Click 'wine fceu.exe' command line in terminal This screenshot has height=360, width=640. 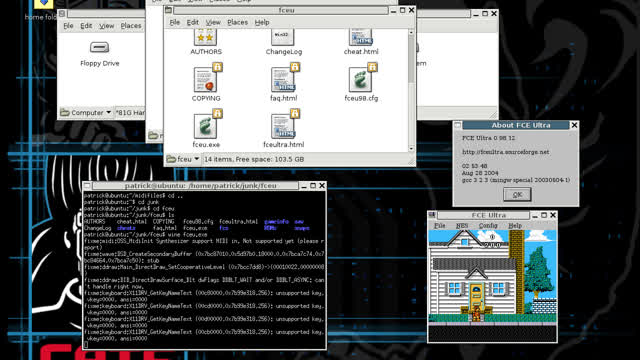pyautogui.click(x=187, y=235)
